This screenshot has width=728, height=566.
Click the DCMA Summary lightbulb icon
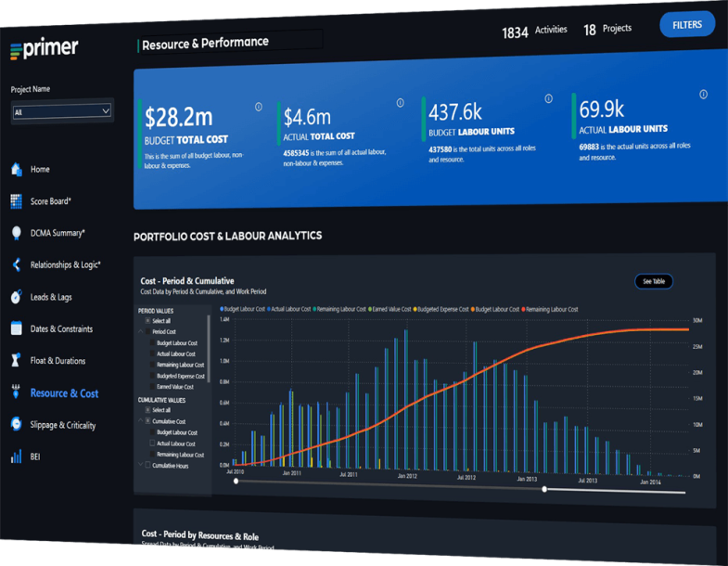tap(16, 233)
